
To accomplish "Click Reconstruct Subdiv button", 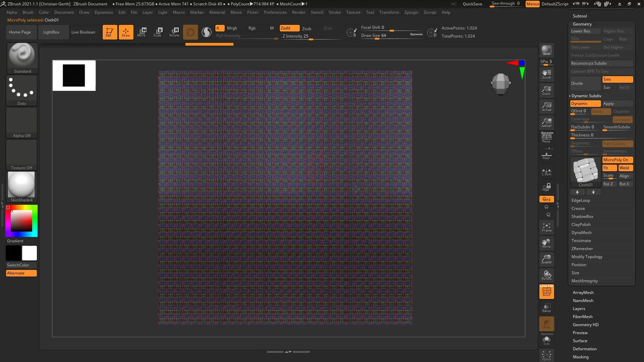I will (x=601, y=63).
